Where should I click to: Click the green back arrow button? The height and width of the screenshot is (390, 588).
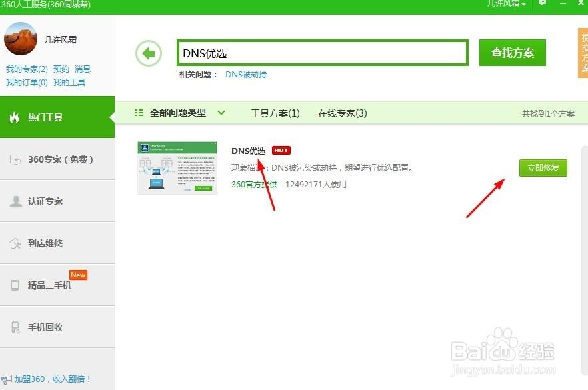149,53
